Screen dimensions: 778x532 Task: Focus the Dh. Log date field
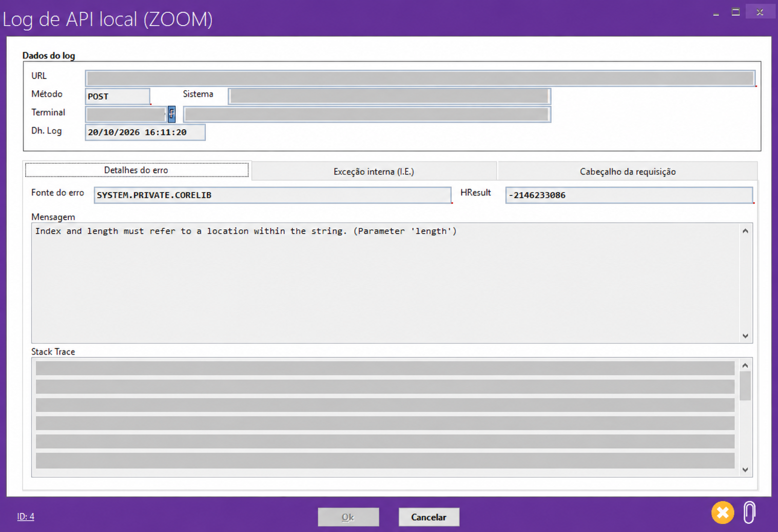tap(145, 132)
